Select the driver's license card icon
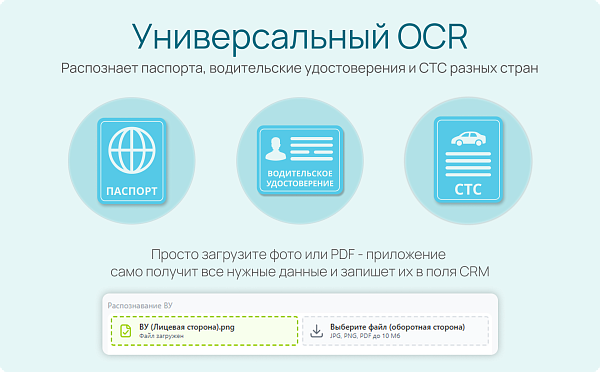 [300, 160]
